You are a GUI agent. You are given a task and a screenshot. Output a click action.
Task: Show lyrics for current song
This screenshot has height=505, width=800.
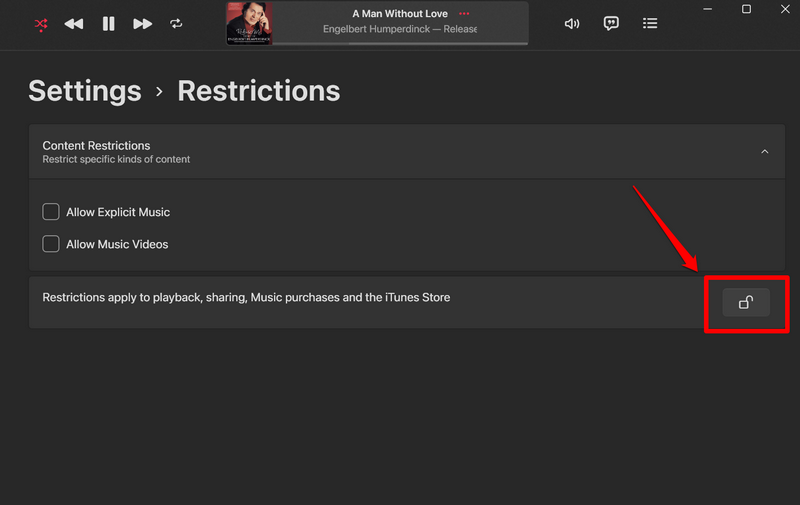coord(611,23)
